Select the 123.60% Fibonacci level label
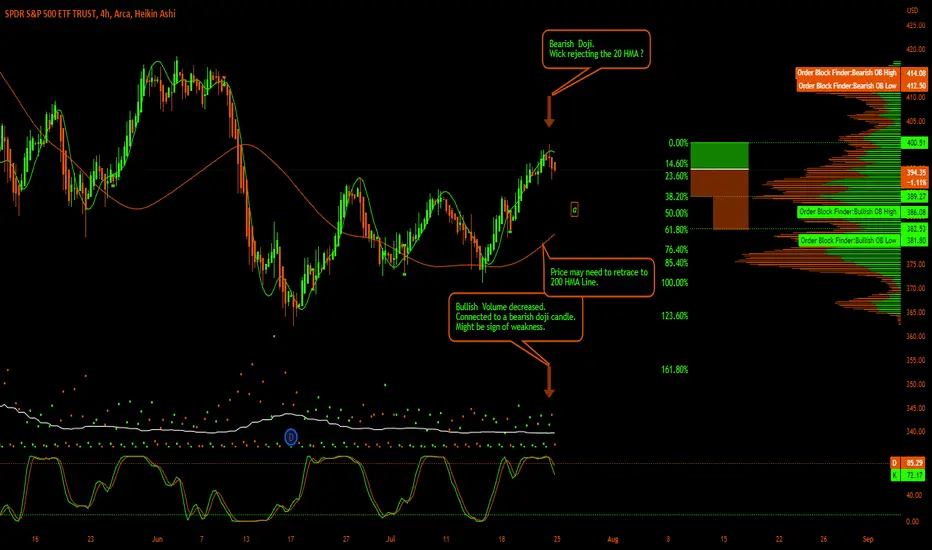Viewport: 932px width, 550px height. (675, 316)
